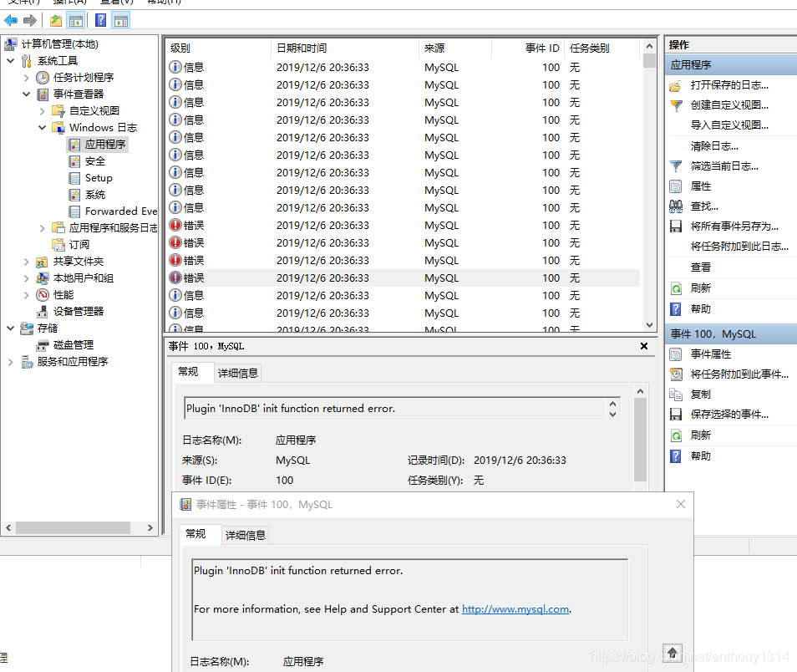Open 设备管理器 in tree
The image size is (797, 672).
79,311
